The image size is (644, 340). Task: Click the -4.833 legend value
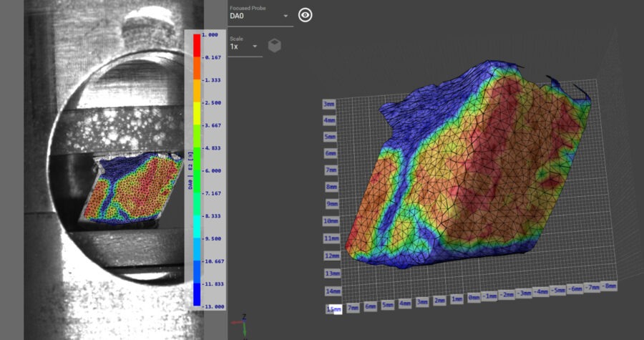tap(212, 148)
